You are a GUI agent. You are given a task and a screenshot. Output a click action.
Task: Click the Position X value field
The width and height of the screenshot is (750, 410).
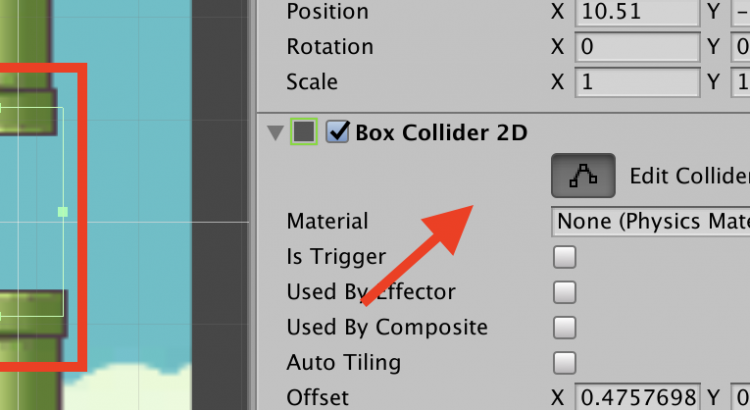636,12
